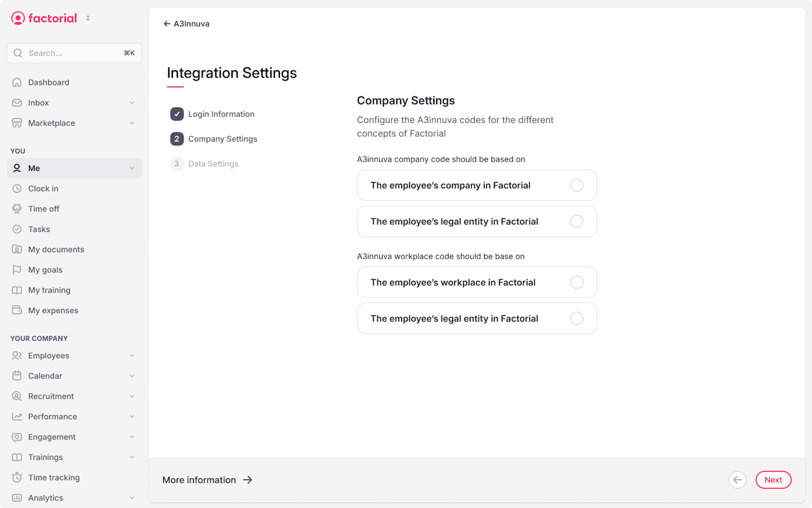Click the back arrow next to A3Innuva

(x=167, y=23)
